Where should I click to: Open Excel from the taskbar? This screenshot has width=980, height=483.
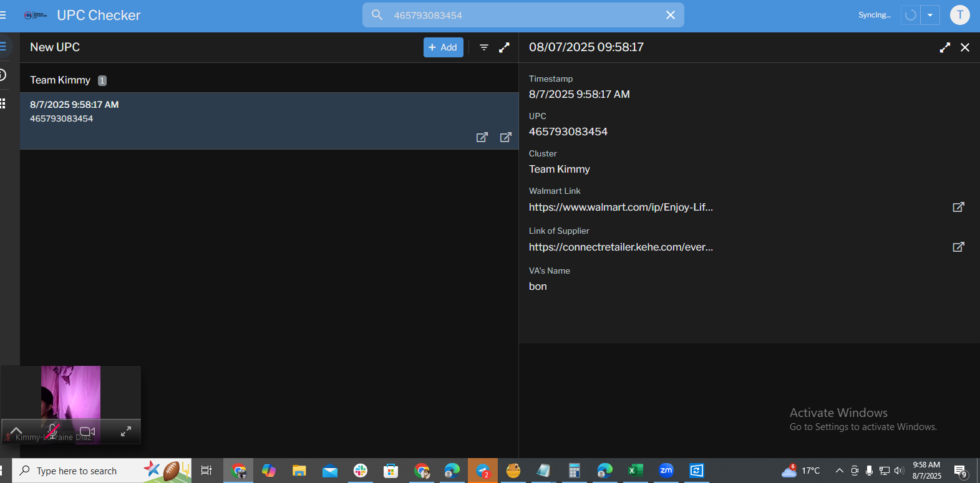point(635,471)
